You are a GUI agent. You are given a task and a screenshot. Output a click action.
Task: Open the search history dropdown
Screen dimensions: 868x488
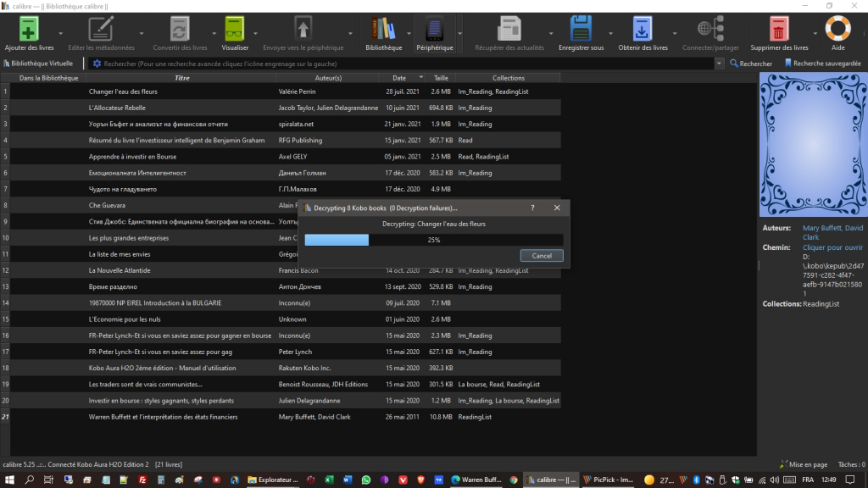coord(719,64)
